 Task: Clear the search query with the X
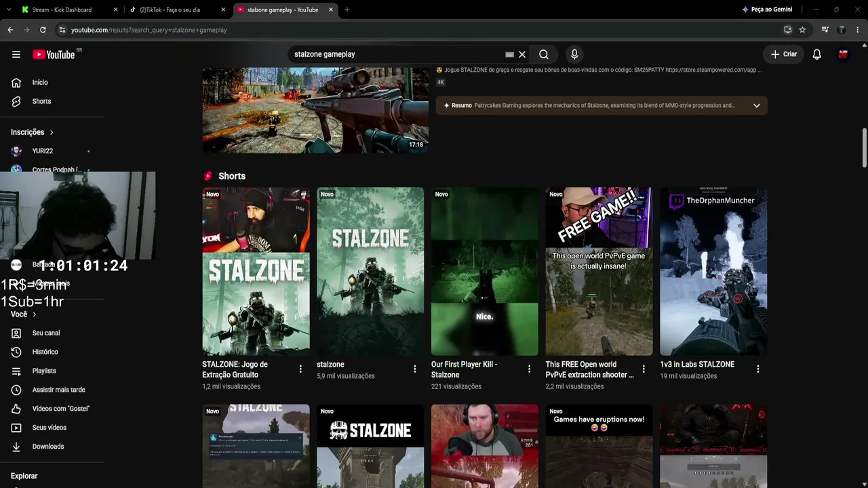pyautogui.click(x=522, y=54)
